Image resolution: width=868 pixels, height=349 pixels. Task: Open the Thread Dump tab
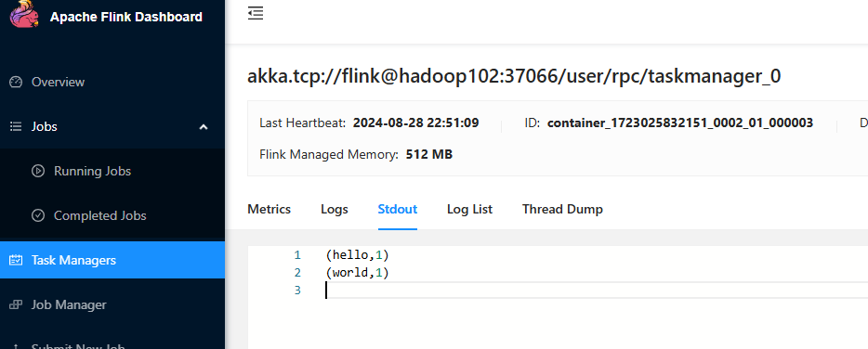(x=562, y=209)
